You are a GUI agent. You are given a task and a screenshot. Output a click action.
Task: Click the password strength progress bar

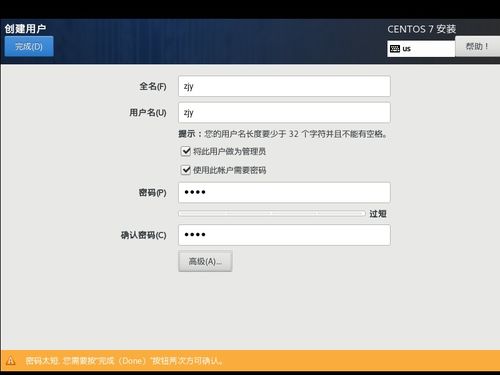click(272, 213)
